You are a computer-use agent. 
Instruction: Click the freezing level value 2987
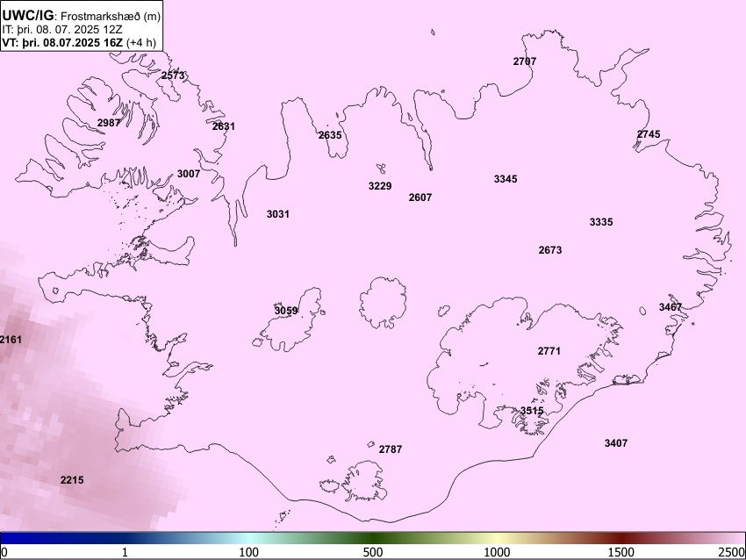pyautogui.click(x=109, y=123)
